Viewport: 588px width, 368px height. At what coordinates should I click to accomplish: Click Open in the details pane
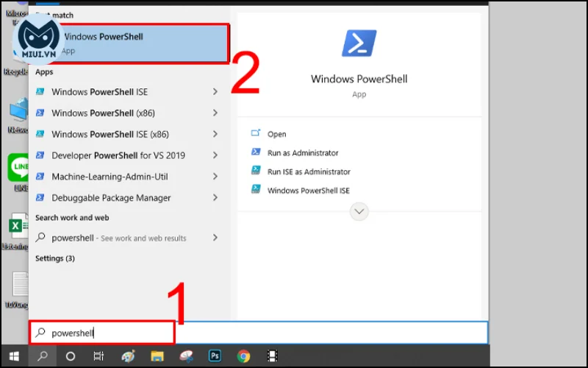click(x=277, y=134)
